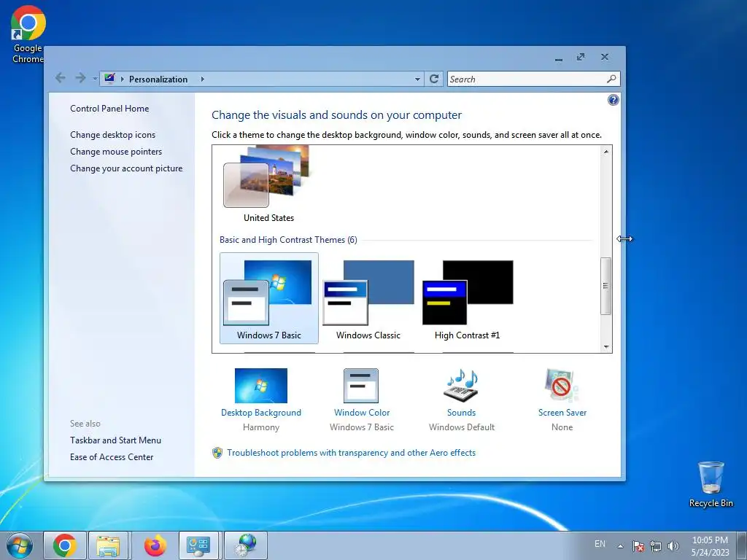The image size is (747, 560).
Task: Refresh the Personalization page
Action: [x=434, y=79]
